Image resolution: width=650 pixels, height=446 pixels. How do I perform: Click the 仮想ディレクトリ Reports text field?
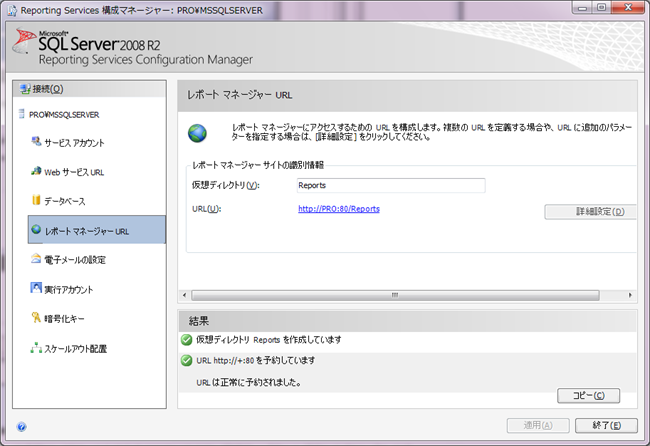391,185
